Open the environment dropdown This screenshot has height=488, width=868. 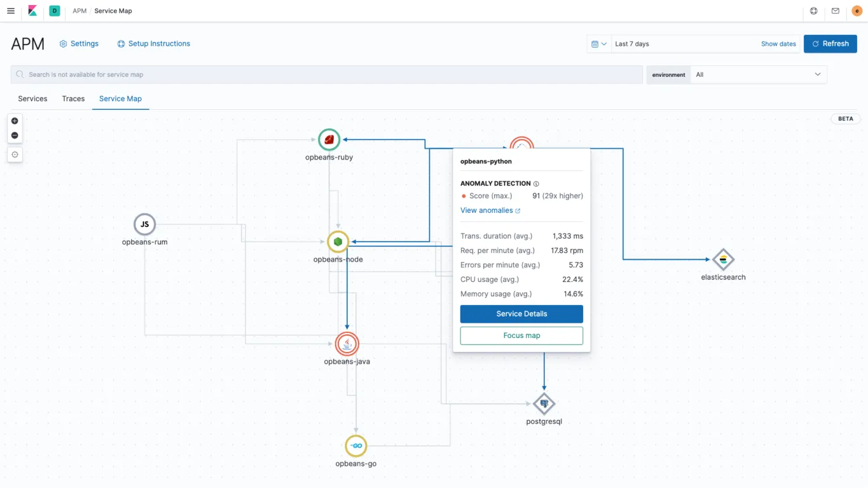tap(758, 74)
